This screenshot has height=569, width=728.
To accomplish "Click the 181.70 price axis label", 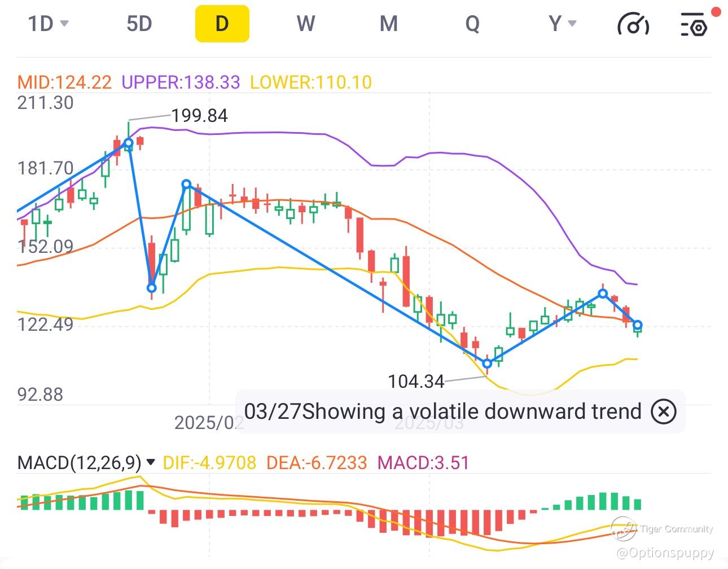I will [45, 168].
